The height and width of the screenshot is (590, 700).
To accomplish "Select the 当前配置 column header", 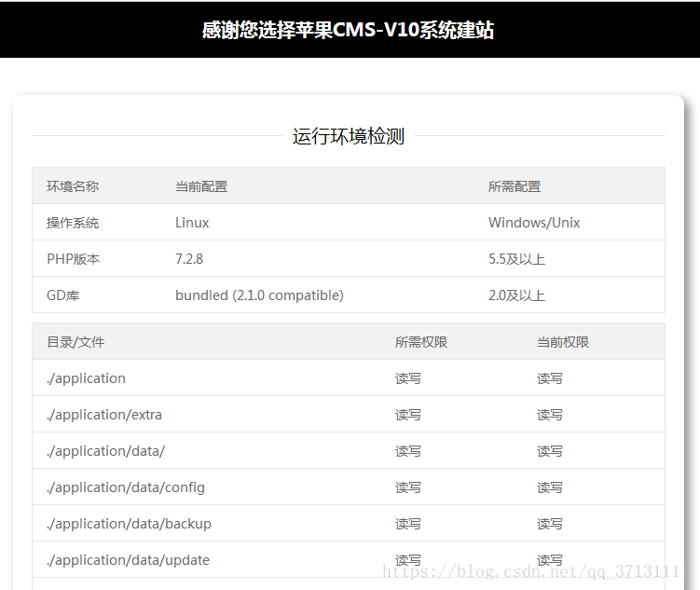I will pyautogui.click(x=201, y=186).
